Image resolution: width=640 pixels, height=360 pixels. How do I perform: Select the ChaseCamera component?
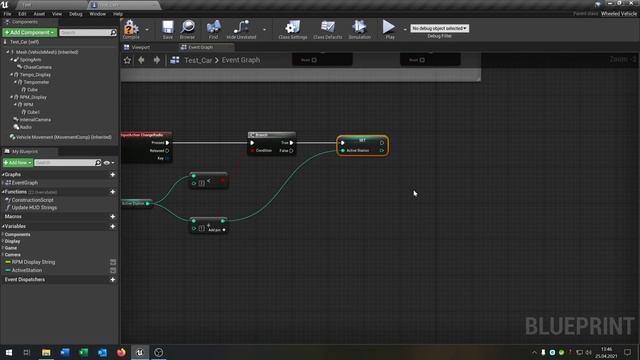pyautogui.click(x=37, y=67)
